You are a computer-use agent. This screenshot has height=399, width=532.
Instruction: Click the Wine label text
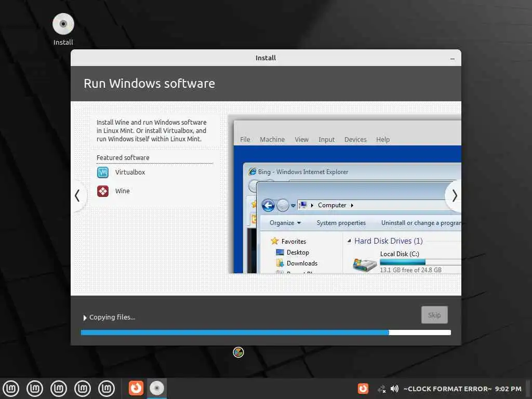click(x=123, y=191)
